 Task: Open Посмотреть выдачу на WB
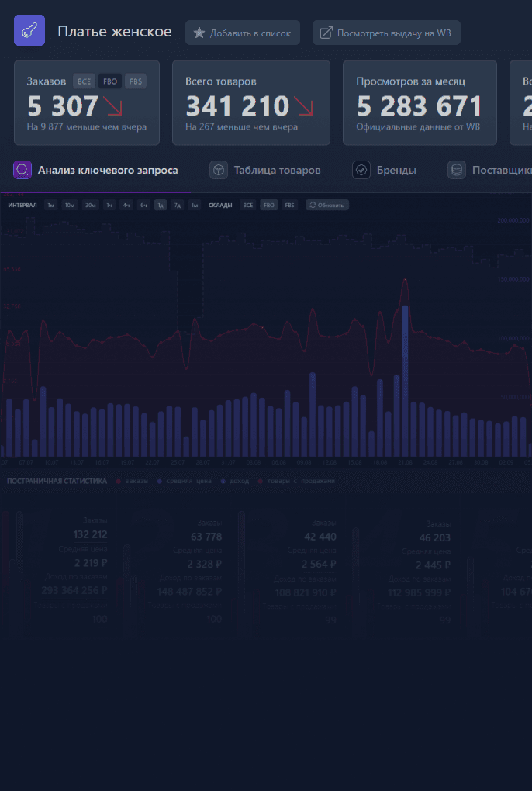[386, 33]
